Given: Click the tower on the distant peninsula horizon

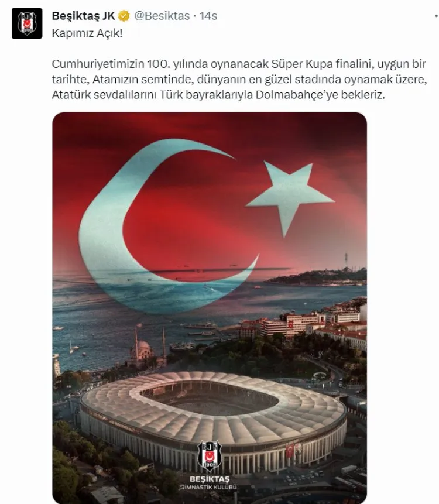Looking at the screenshot, I should pos(346,259).
